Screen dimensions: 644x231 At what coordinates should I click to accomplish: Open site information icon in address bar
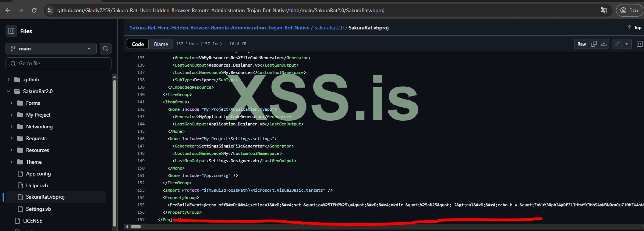point(50,10)
